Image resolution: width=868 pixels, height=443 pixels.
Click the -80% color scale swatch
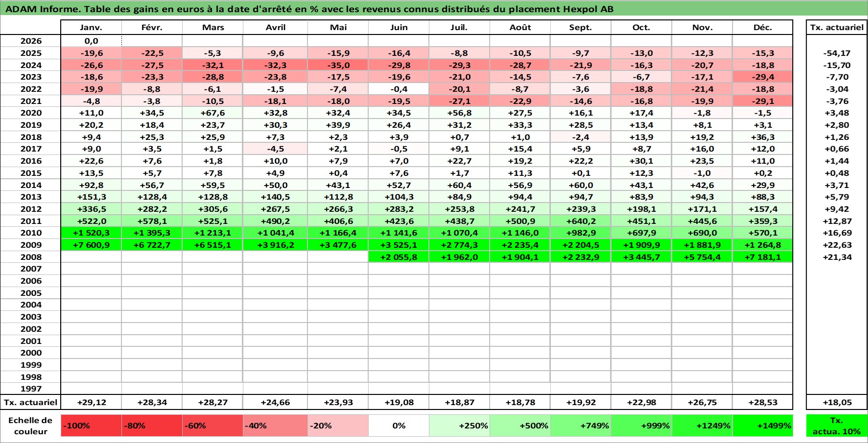[152, 426]
